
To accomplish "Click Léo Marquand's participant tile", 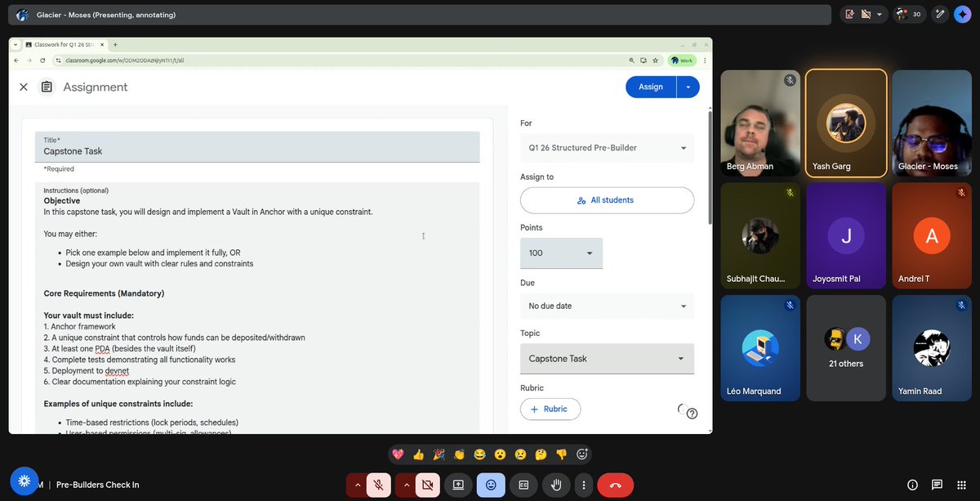I will (x=759, y=348).
